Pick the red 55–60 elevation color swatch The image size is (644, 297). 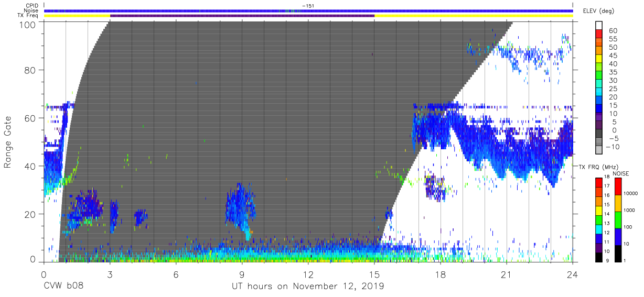600,35
